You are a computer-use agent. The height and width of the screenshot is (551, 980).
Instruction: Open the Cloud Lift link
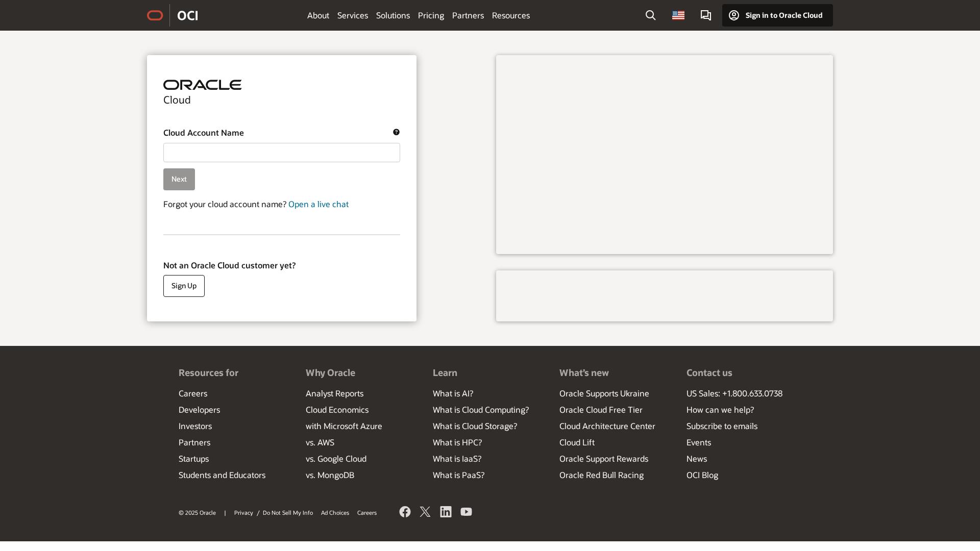point(577,442)
